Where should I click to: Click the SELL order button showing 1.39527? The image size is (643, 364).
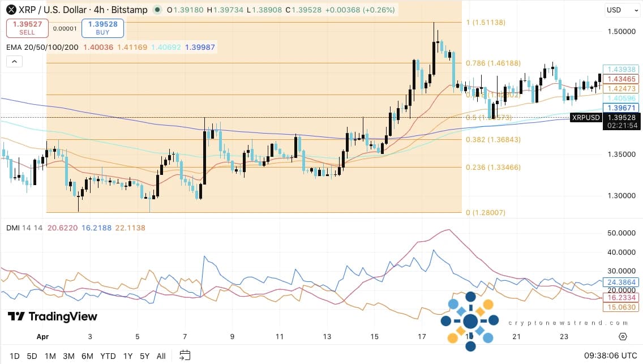tap(27, 28)
